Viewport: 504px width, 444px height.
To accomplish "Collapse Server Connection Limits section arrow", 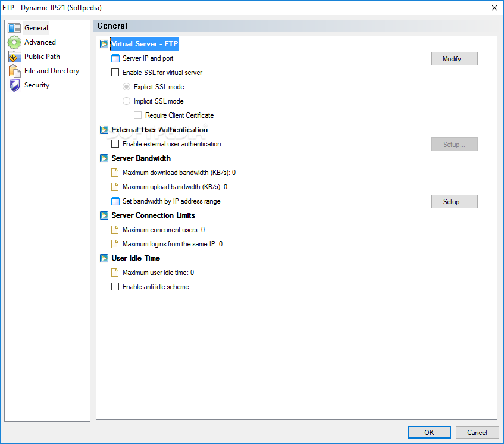I will tap(104, 215).
